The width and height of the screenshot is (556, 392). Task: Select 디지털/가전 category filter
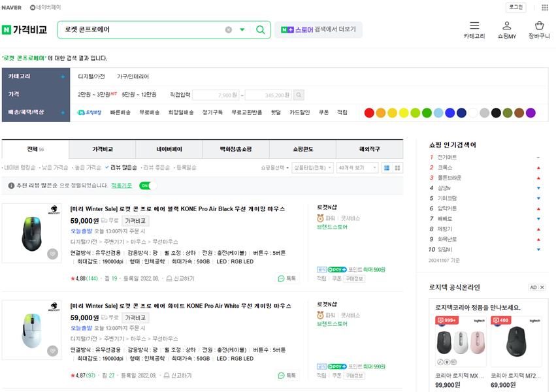91,76
